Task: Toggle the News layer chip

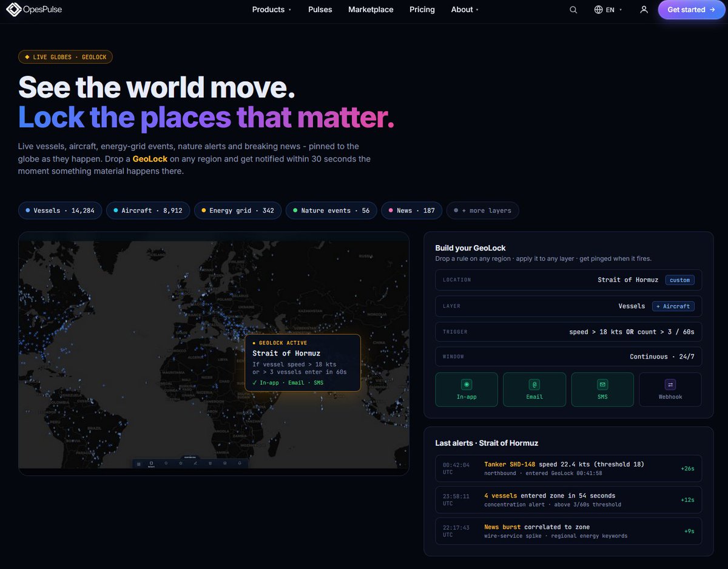Action: click(412, 210)
